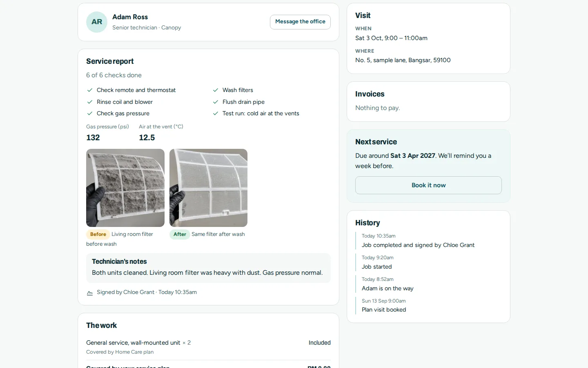Image resolution: width=588 pixels, height=368 pixels.
Task: Click the After badge under the second photo
Action: pyautogui.click(x=180, y=234)
